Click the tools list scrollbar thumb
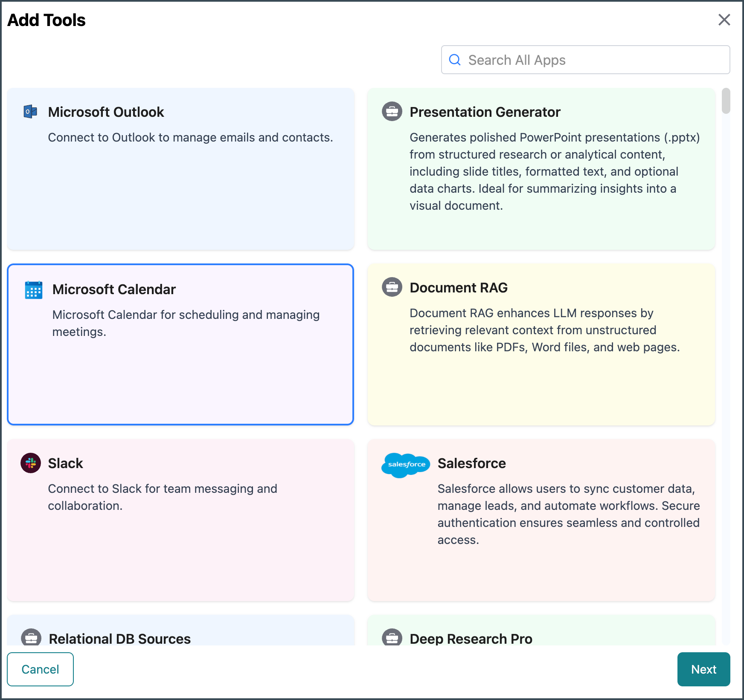This screenshot has height=700, width=744. [x=726, y=101]
